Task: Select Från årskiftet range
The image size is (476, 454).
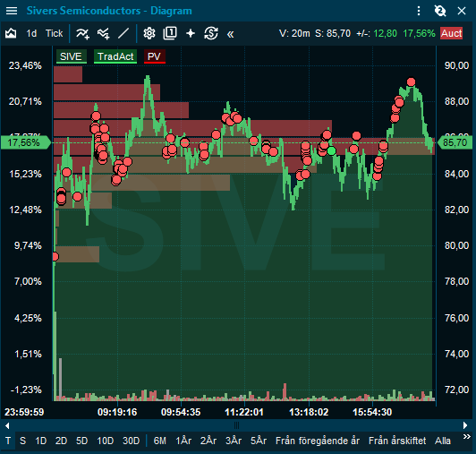Action: [x=397, y=441]
